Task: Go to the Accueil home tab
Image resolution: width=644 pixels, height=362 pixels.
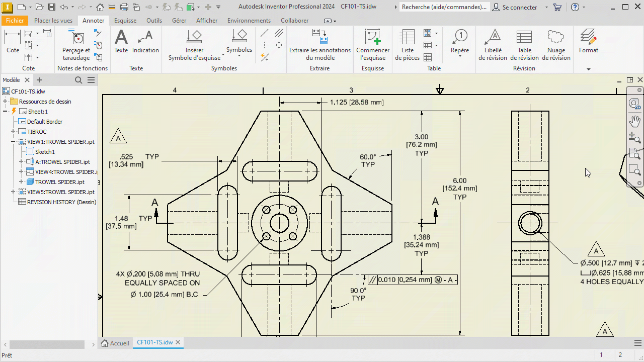Action: 115,343
